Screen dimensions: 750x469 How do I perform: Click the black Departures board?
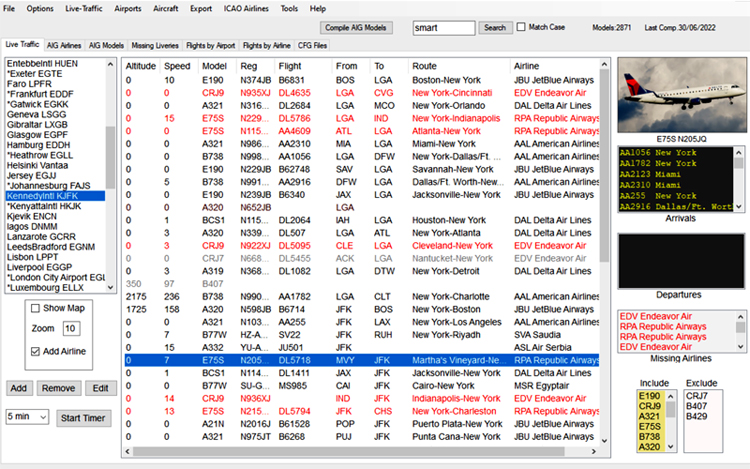coord(681,261)
